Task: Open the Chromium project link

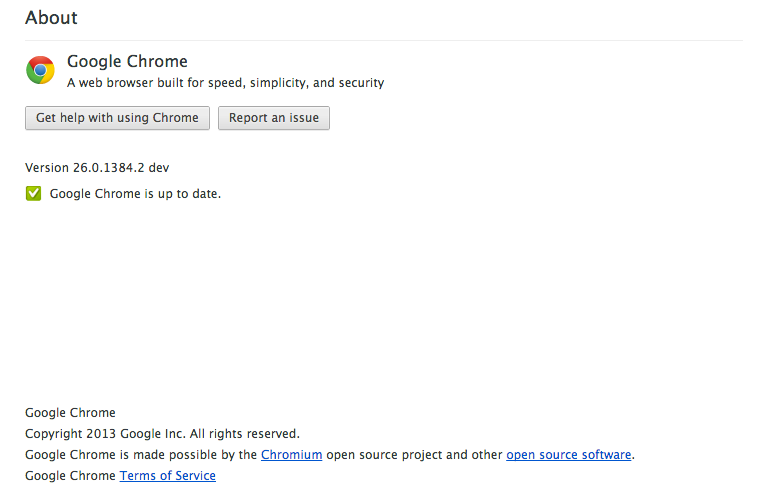Action: point(291,455)
